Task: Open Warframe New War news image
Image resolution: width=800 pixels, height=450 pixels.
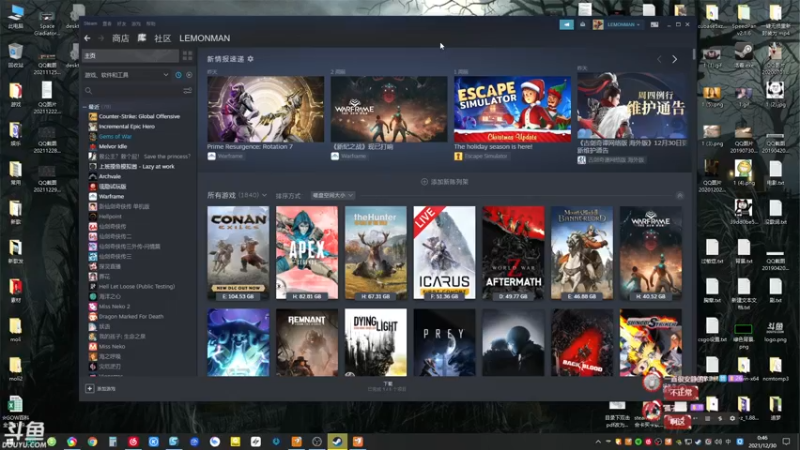Action: pos(389,109)
